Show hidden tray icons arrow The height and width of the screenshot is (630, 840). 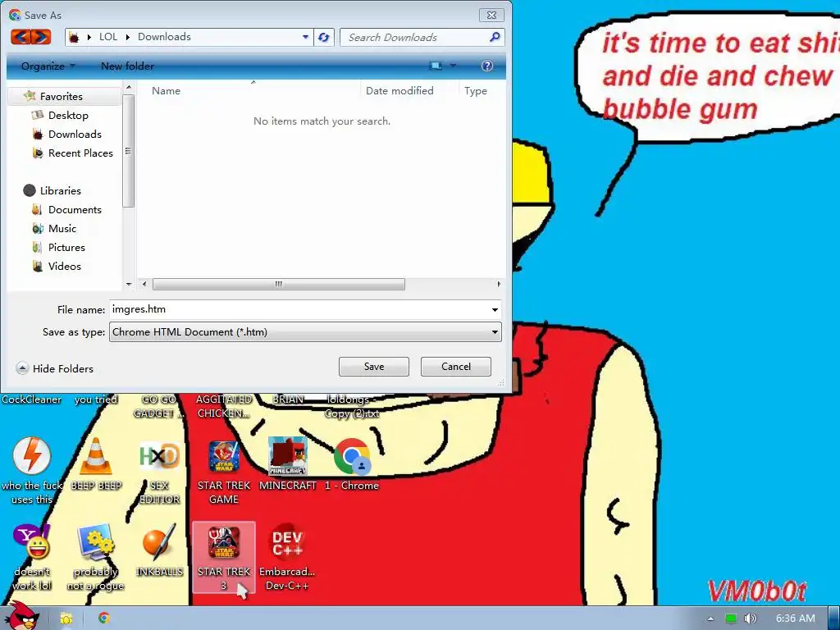(x=710, y=619)
